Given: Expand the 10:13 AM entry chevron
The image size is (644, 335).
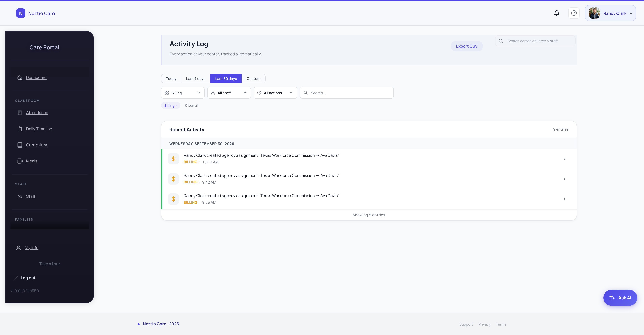Looking at the screenshot, I should pyautogui.click(x=565, y=159).
